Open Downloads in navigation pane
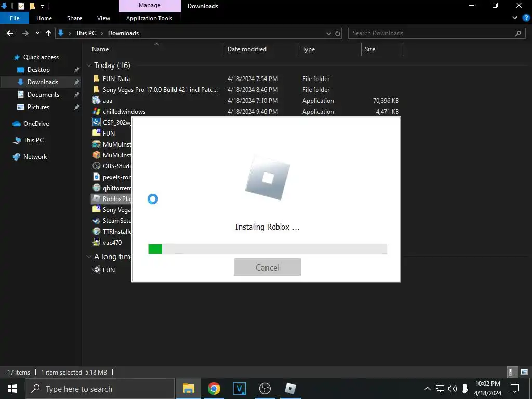 click(43, 82)
